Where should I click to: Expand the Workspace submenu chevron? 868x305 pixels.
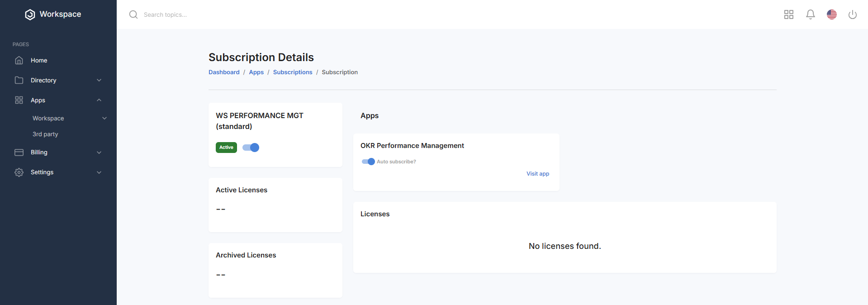point(104,118)
